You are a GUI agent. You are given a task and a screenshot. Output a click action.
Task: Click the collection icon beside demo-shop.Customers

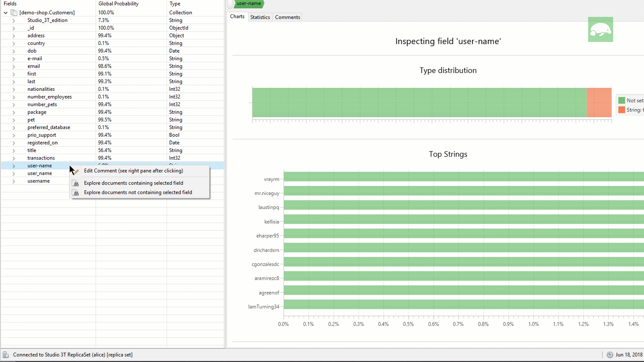(14, 13)
